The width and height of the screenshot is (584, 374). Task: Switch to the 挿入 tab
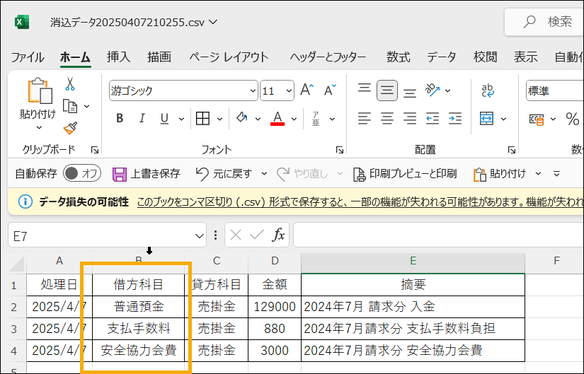118,57
